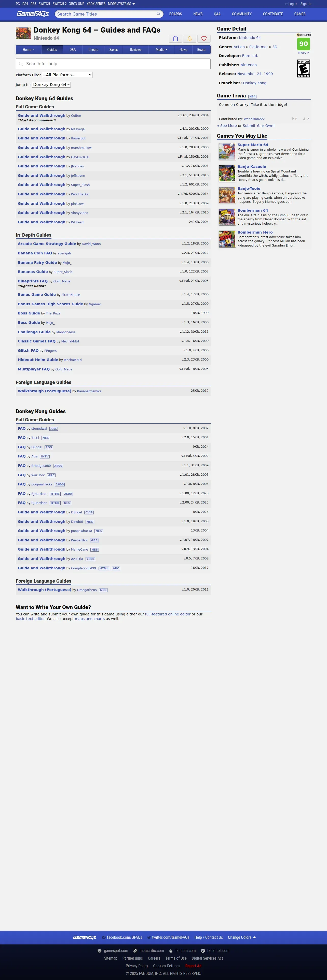Open metacritic.com footer link
Image resolution: width=327 pixels, height=980 pixels.
[148, 950]
